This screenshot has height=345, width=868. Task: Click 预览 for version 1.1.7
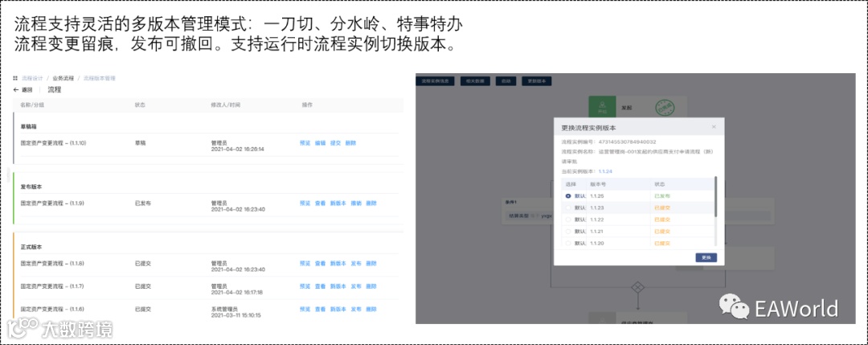click(x=305, y=286)
